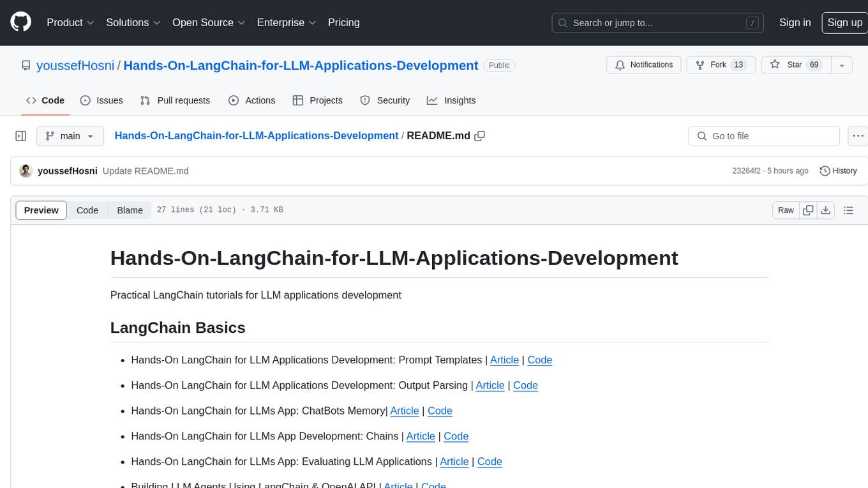This screenshot has width=868, height=488.
Task: Open youssefHosni owner profile link
Action: click(75, 65)
